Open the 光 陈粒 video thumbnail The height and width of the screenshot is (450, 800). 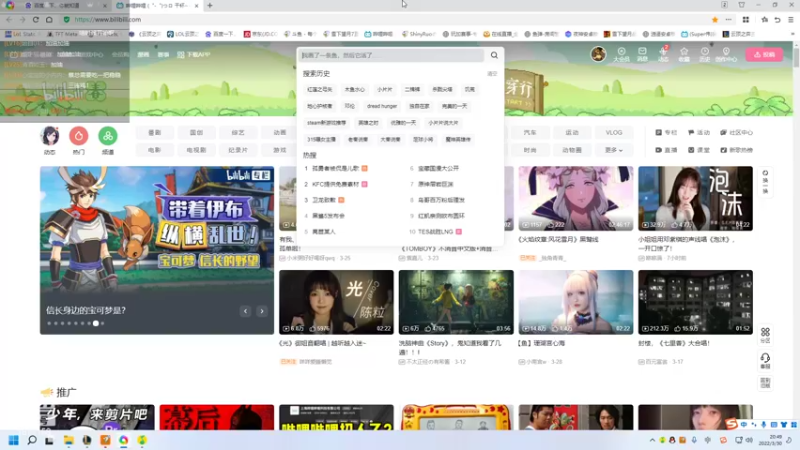pyautogui.click(x=336, y=302)
